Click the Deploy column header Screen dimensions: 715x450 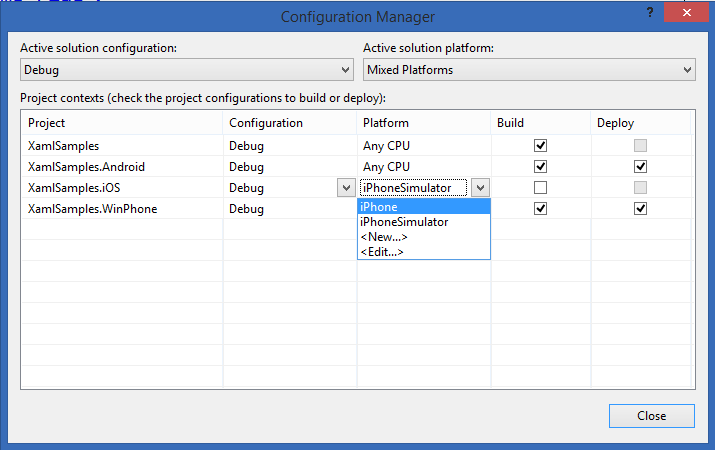pyautogui.click(x=641, y=123)
